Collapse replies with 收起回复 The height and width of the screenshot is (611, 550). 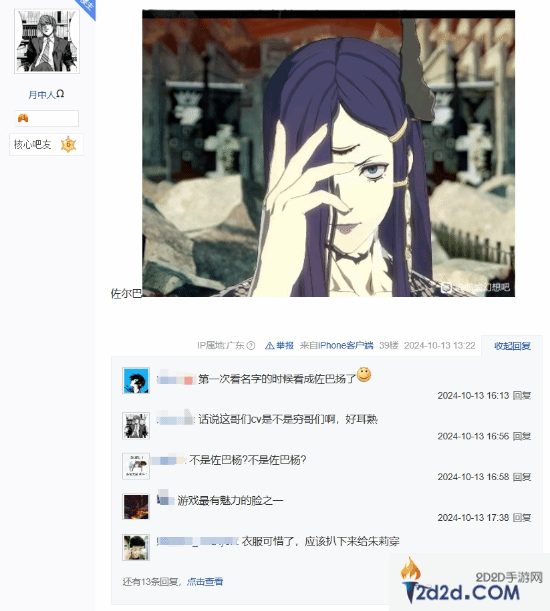(x=512, y=346)
